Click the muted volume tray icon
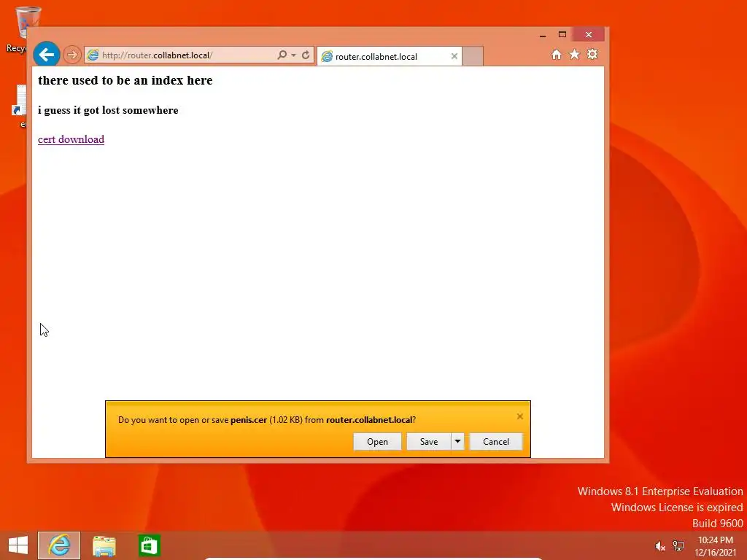This screenshot has height=560, width=747. click(x=659, y=546)
